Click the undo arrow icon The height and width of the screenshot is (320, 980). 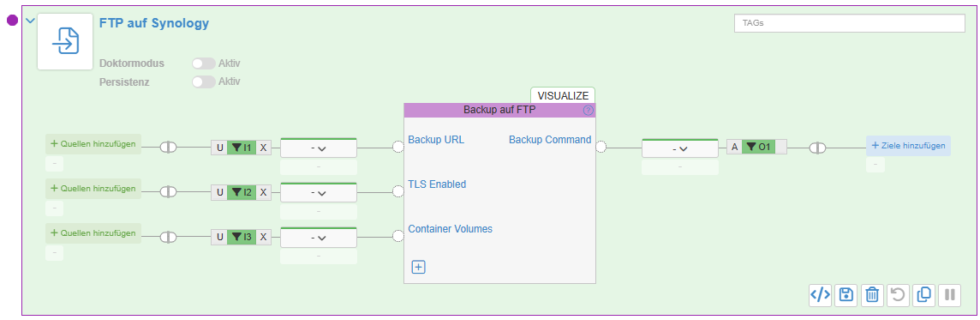pyautogui.click(x=898, y=294)
